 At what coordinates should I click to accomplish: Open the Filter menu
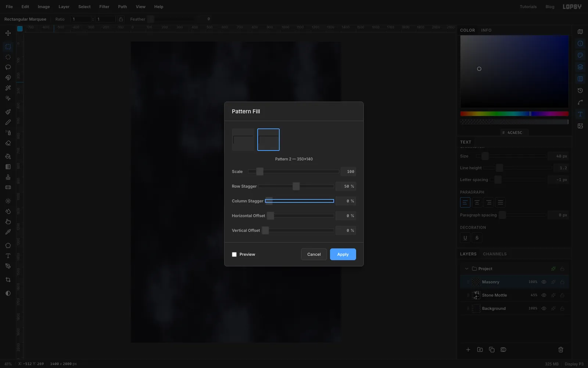click(104, 7)
